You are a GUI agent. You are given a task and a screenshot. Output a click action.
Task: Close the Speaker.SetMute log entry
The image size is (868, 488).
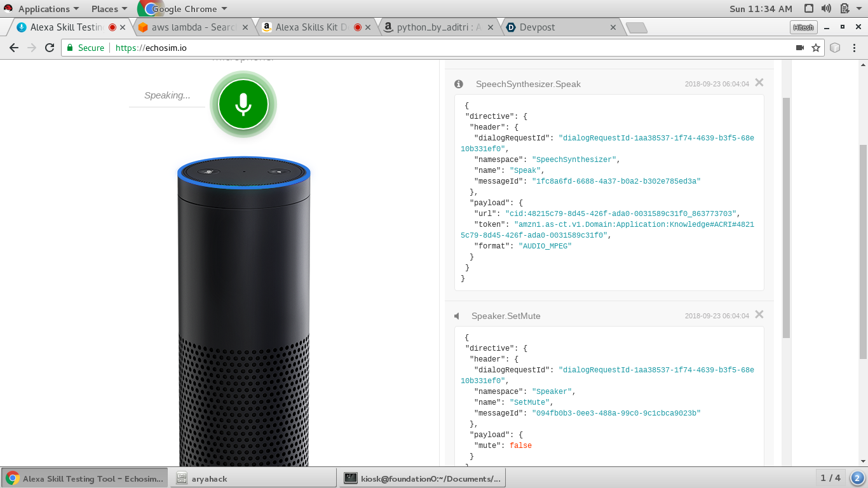pos(759,315)
